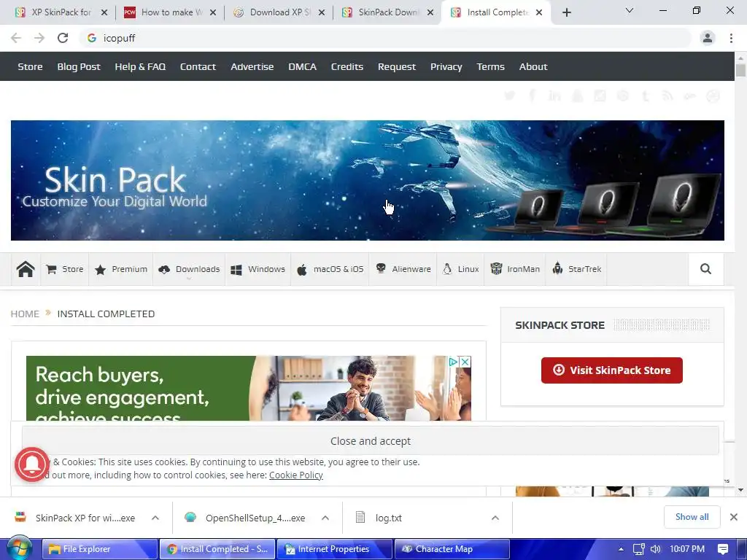Click the home icon in site navigation
The width and height of the screenshot is (747, 560).
point(26,269)
